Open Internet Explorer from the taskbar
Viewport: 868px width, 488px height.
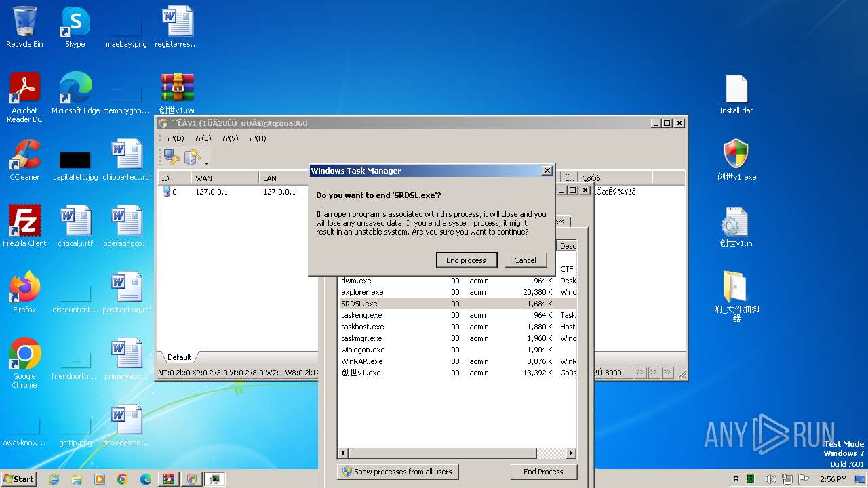tap(54, 479)
